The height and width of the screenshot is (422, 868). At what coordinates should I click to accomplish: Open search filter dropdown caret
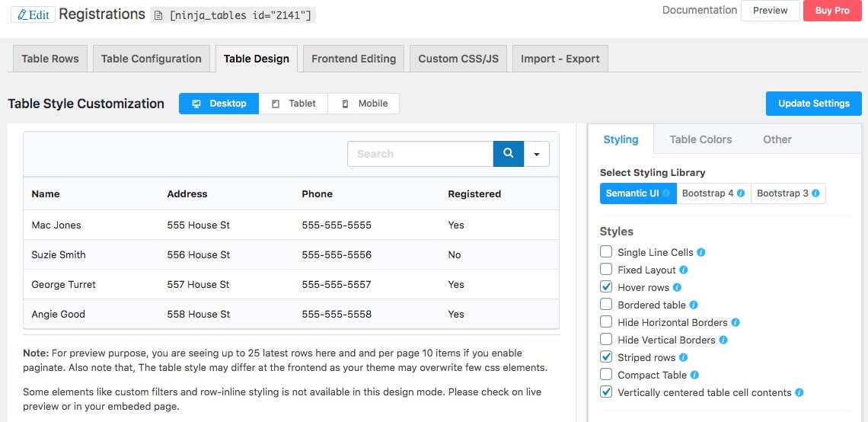[x=537, y=154]
